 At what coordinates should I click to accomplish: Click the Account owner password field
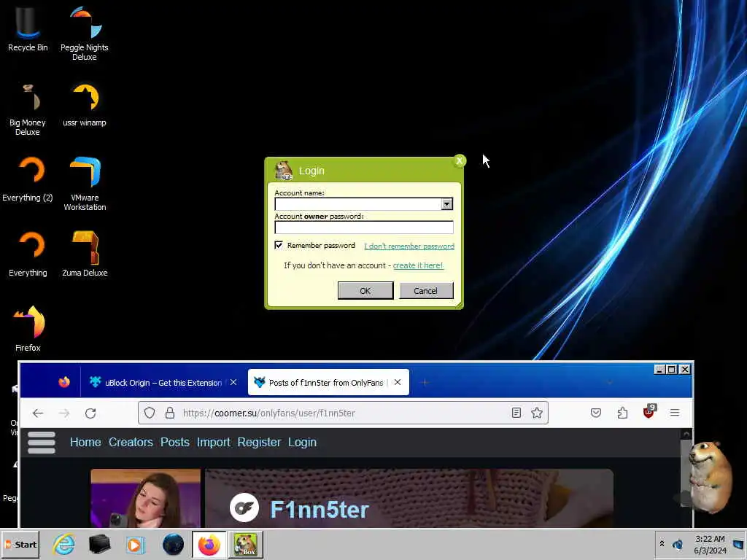(x=364, y=227)
